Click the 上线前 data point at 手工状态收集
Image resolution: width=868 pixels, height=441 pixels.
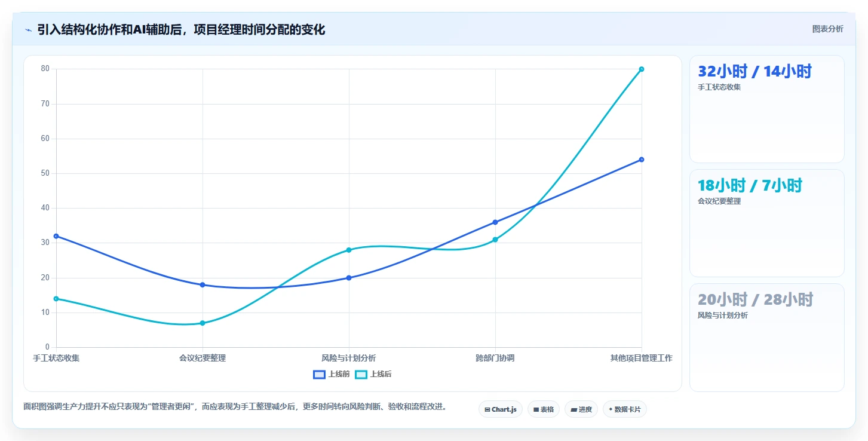[56, 236]
